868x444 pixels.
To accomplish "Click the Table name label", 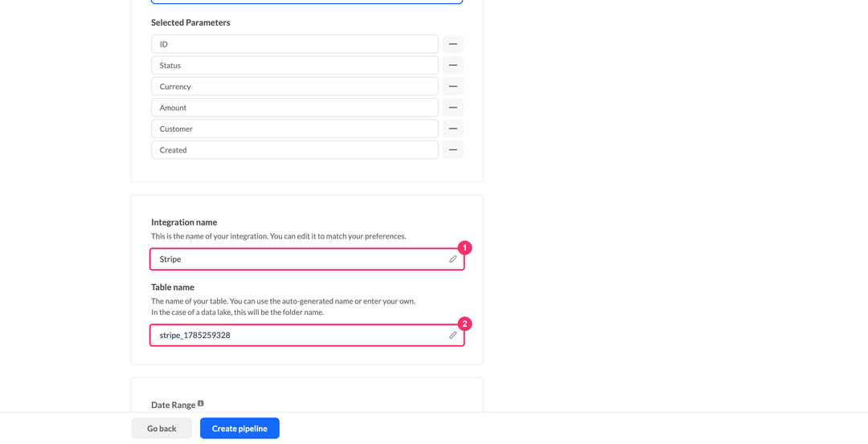I will pyautogui.click(x=173, y=287).
